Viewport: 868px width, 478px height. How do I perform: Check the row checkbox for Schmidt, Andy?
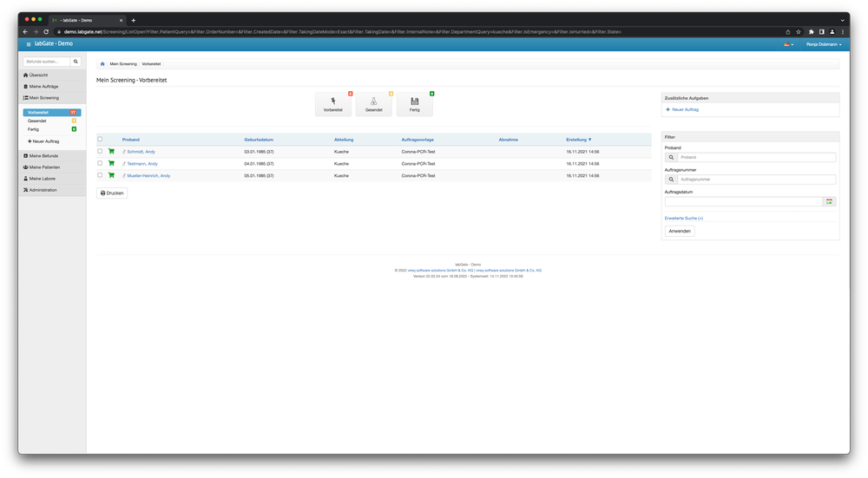[x=100, y=152]
